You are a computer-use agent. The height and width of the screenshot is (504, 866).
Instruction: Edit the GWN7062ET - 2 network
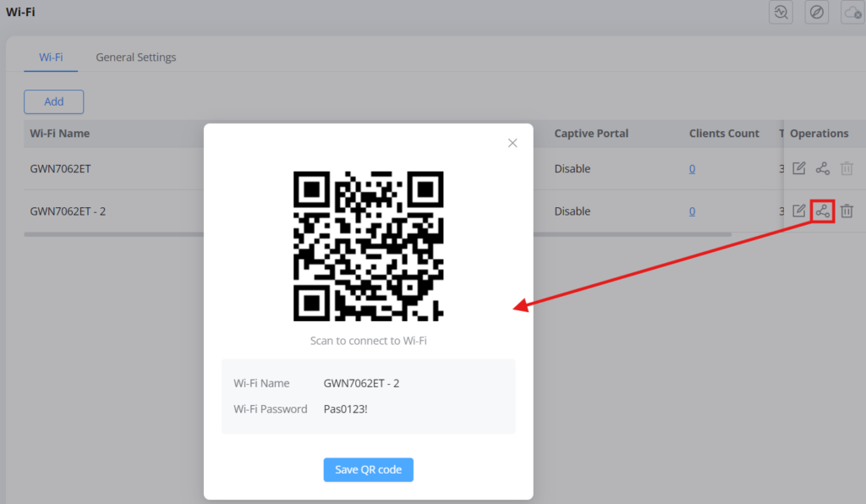point(798,211)
